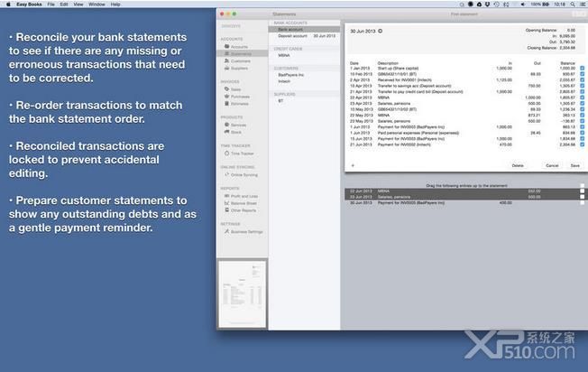Click the Save button
The width and height of the screenshot is (588, 372).
pyautogui.click(x=574, y=165)
